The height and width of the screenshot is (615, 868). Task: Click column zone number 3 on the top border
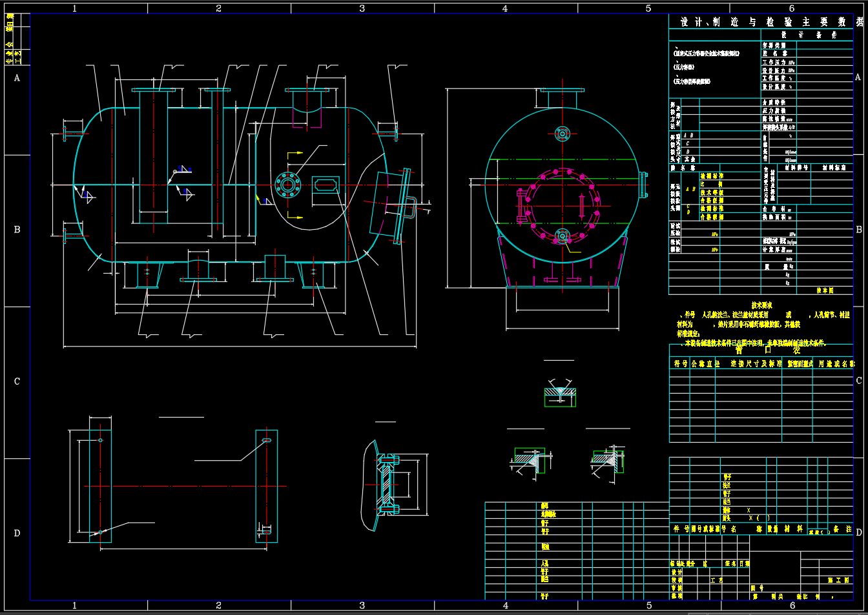click(362, 8)
